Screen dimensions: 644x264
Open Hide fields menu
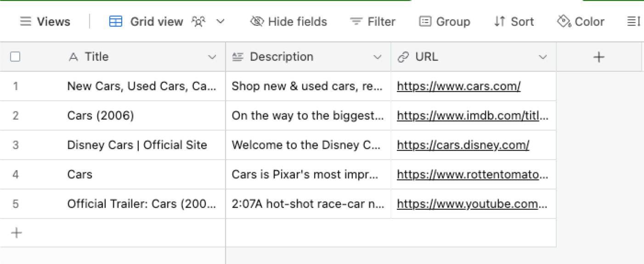click(x=288, y=22)
